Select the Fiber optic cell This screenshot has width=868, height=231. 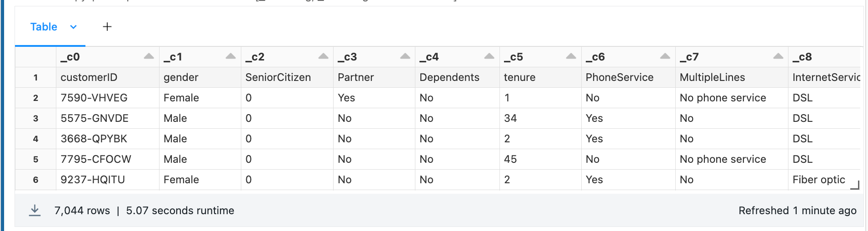(818, 180)
